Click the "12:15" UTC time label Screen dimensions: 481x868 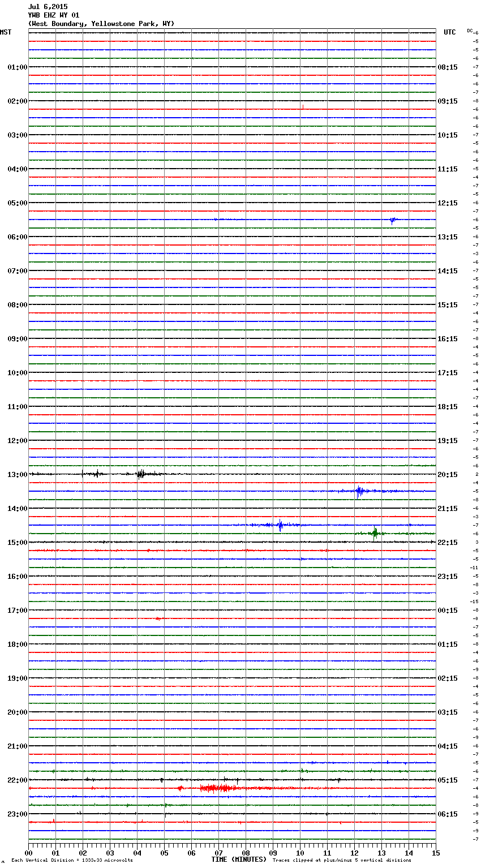pos(448,203)
